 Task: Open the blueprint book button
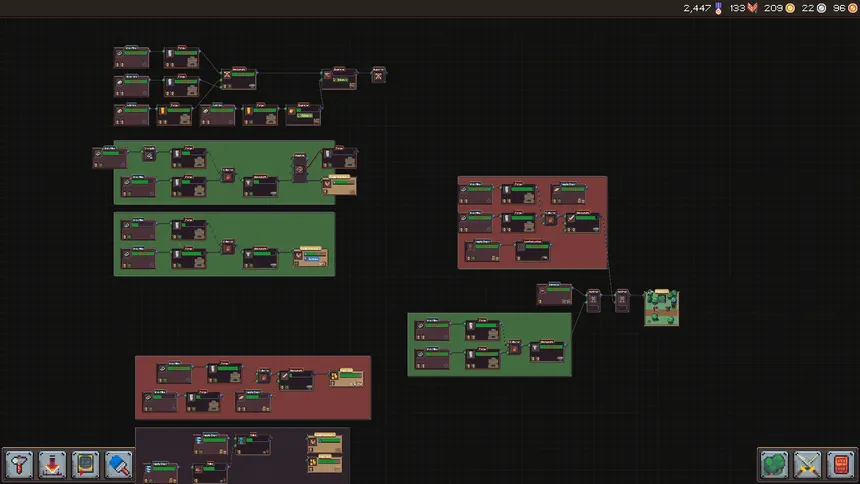click(x=85, y=465)
